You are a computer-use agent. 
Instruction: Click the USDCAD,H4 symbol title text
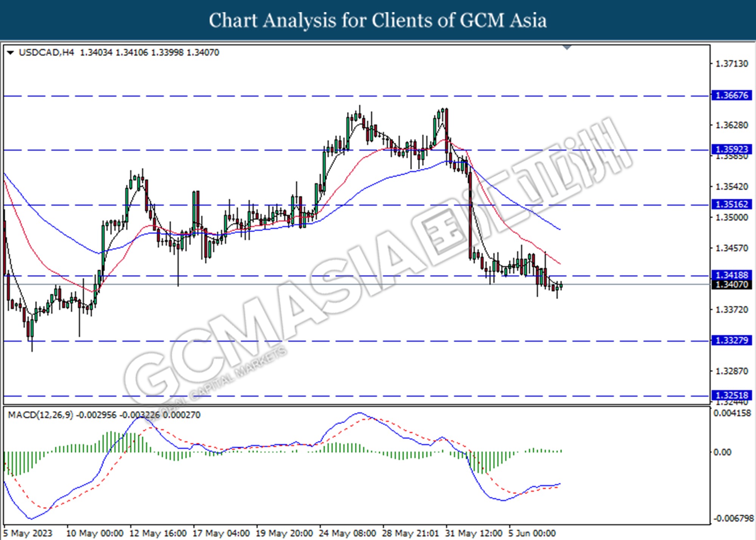pos(46,53)
